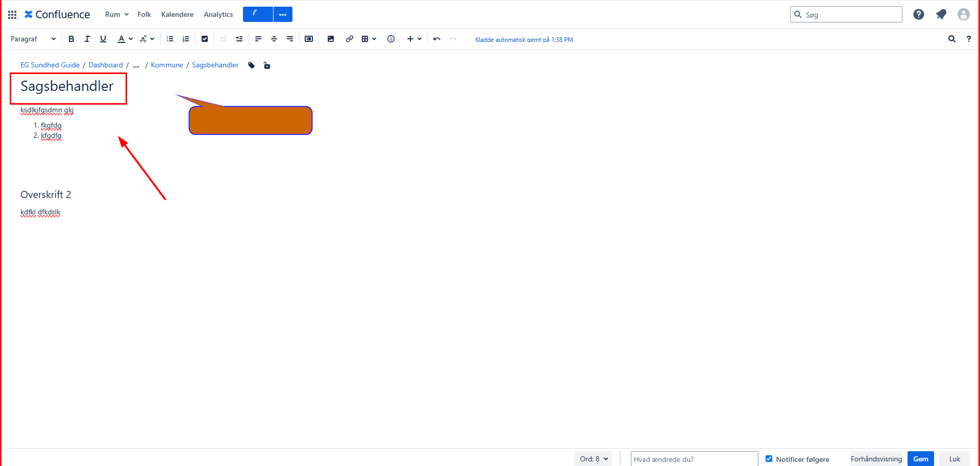Toggle italic formatting

click(x=87, y=39)
